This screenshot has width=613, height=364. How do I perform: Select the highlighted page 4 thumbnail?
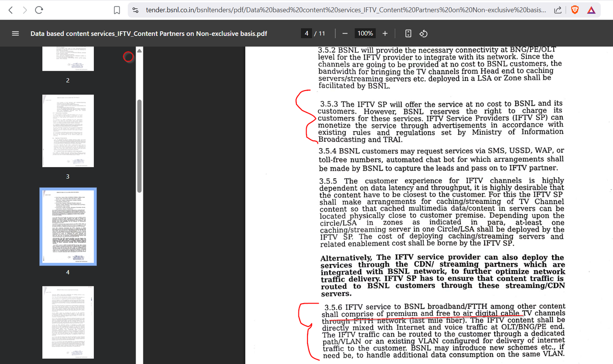(68, 227)
